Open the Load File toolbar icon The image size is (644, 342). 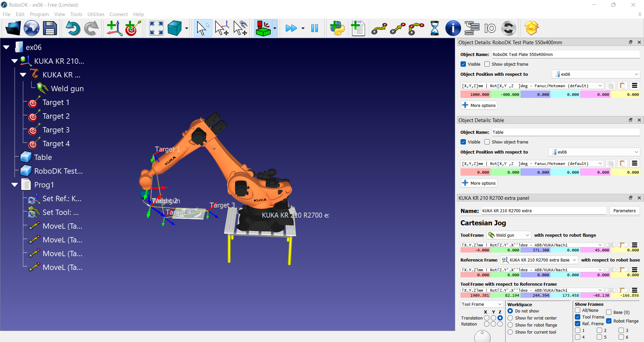click(x=13, y=28)
